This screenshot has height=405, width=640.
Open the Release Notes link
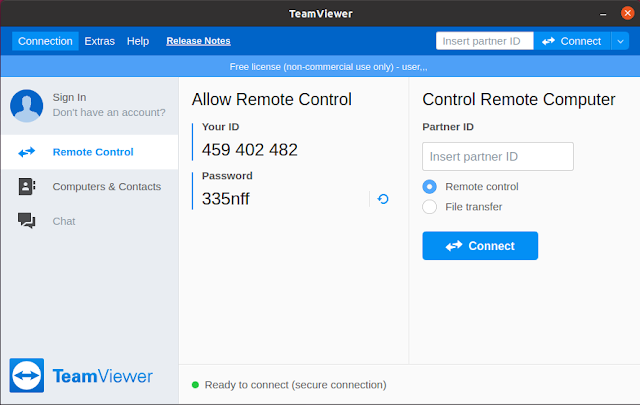[x=198, y=41]
